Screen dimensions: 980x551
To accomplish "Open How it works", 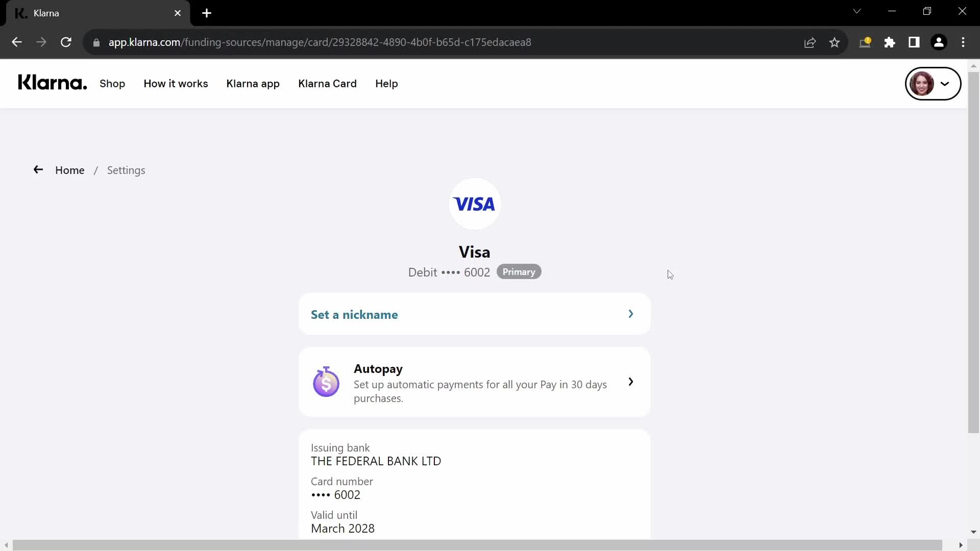I will coord(176,84).
